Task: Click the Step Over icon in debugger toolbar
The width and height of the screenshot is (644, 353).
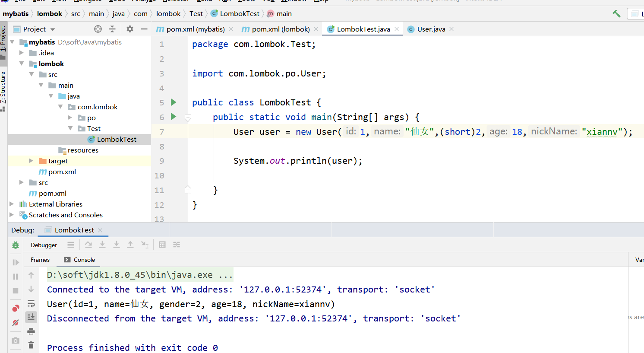Action: click(x=88, y=245)
